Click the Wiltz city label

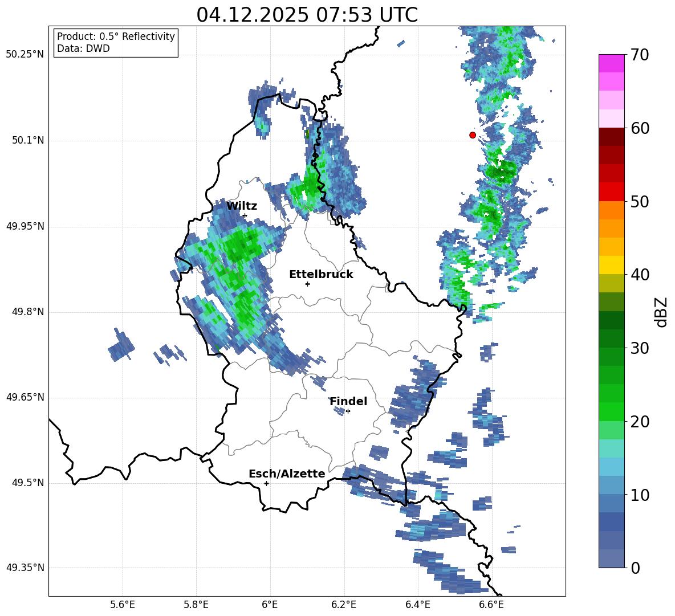(242, 206)
